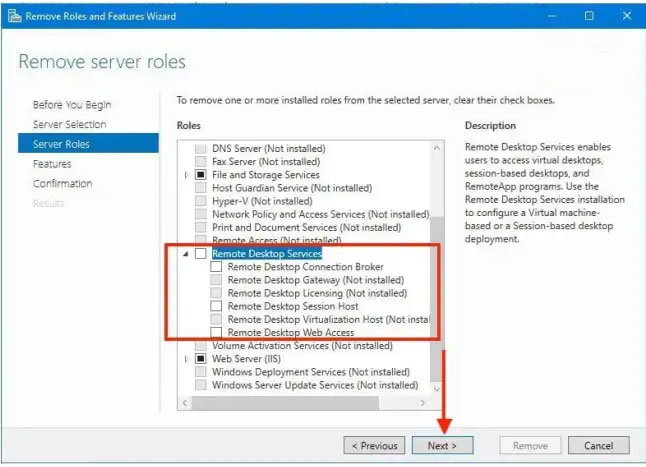
Task: Close the Remove Roles and Features Wizard
Action: click(627, 16)
